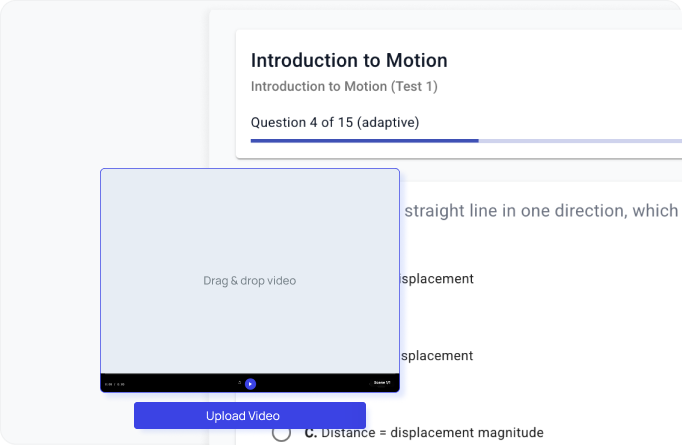This screenshot has height=445, width=682.
Task: Select the radio button for option C
Action: 281,433
